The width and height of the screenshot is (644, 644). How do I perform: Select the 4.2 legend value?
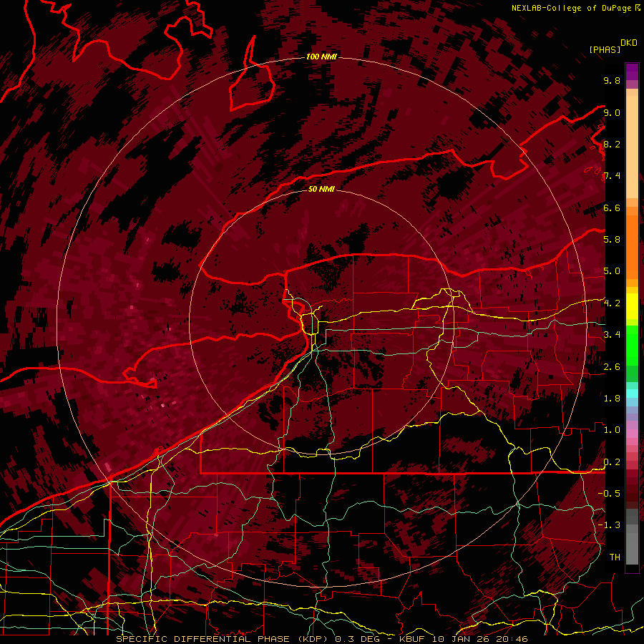point(612,303)
